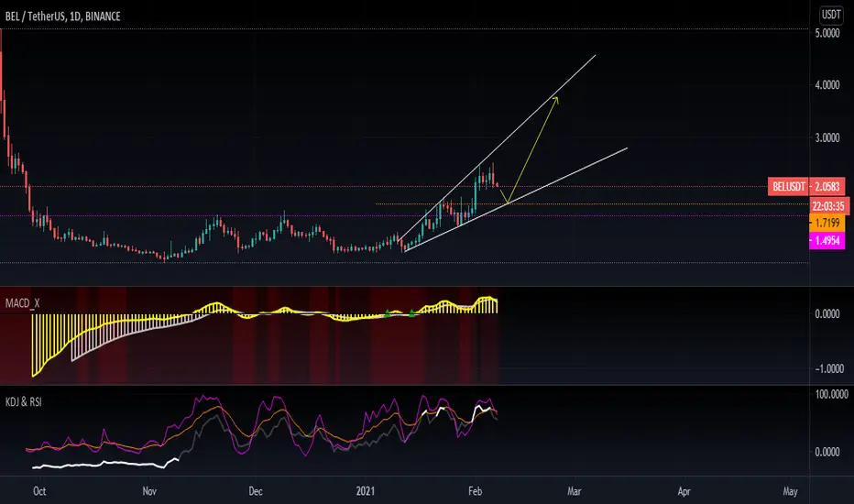Click the 4.0000 price axis label

[x=827, y=85]
